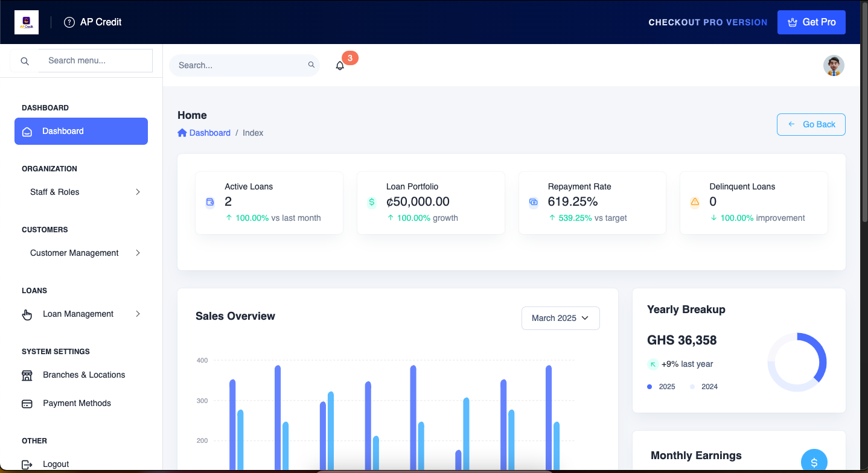868x473 pixels.
Task: Click the Loan Portfolio dollar icon
Action: pos(372,202)
